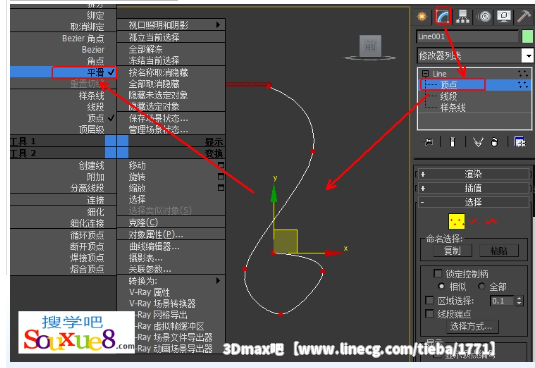535x368 pixels.
Task: Open the Modify command panel tab
Action: click(443, 16)
